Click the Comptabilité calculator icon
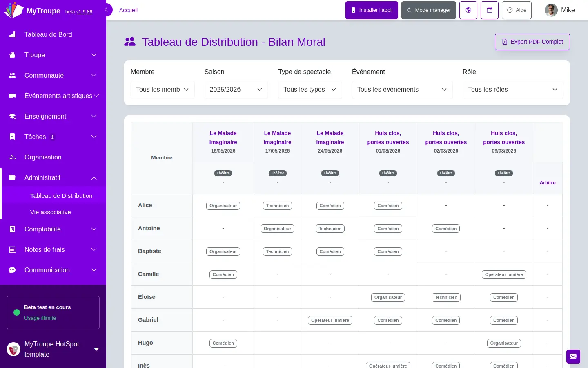This screenshot has height=368, width=588. click(x=12, y=229)
